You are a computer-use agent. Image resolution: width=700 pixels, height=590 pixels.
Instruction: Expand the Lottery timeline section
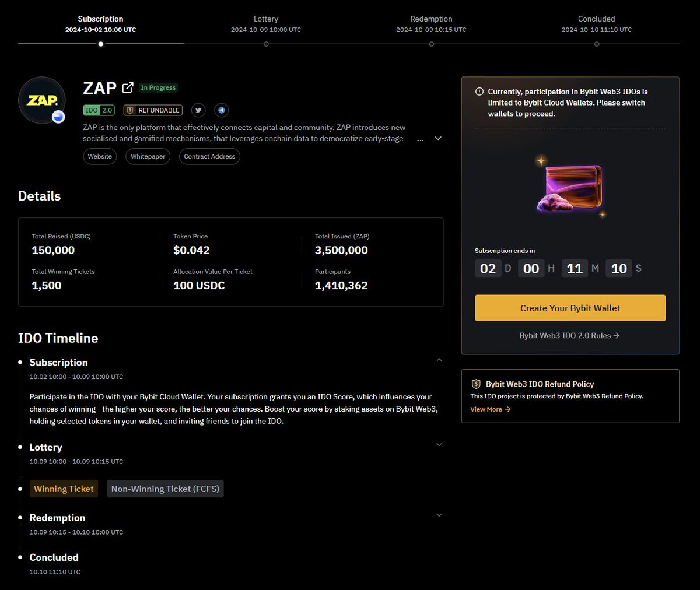click(439, 445)
